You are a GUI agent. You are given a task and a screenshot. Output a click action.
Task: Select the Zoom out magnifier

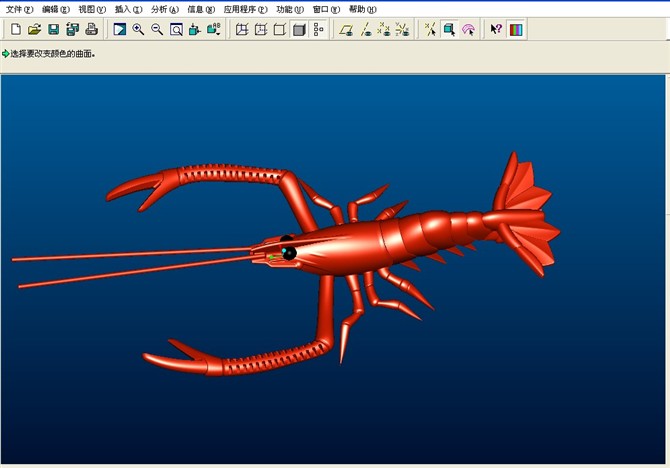tap(157, 30)
